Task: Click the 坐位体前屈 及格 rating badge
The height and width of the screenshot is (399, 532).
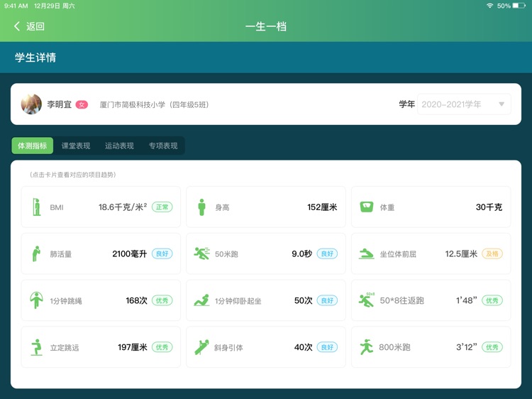Action: [492, 253]
